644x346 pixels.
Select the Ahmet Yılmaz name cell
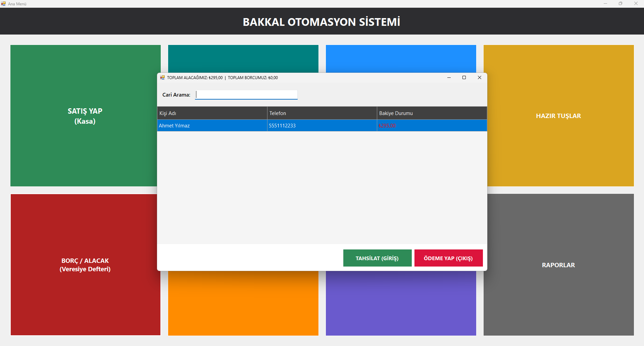pos(212,126)
